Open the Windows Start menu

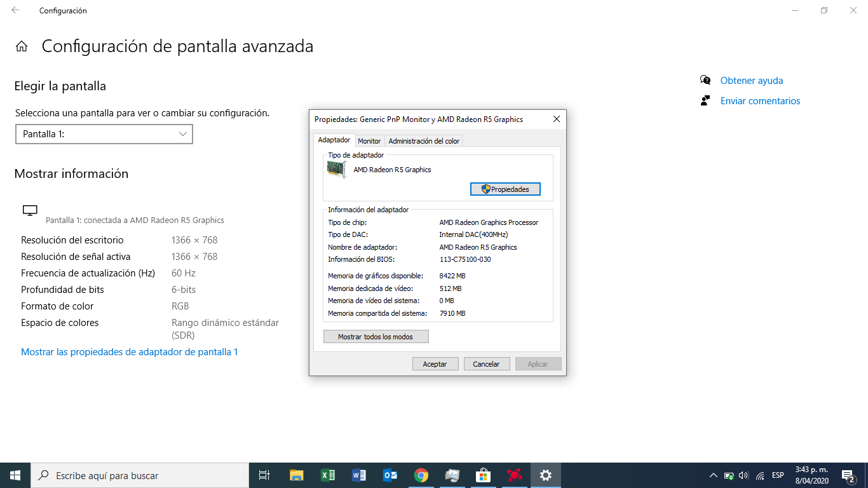pos(15,475)
